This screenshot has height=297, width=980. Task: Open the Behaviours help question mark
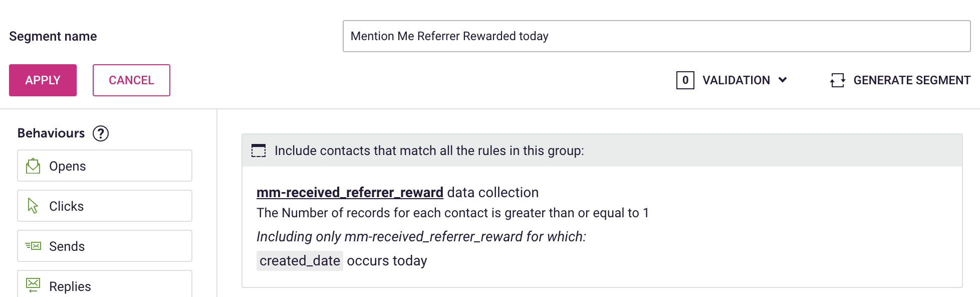tap(101, 133)
